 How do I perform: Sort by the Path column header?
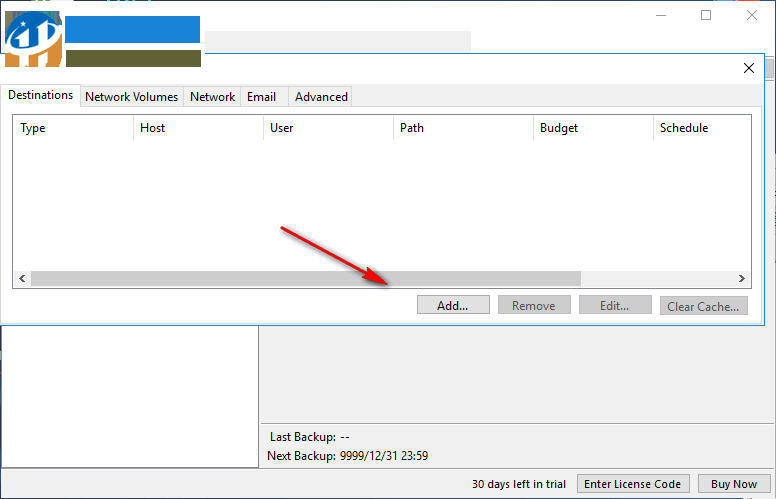point(464,128)
